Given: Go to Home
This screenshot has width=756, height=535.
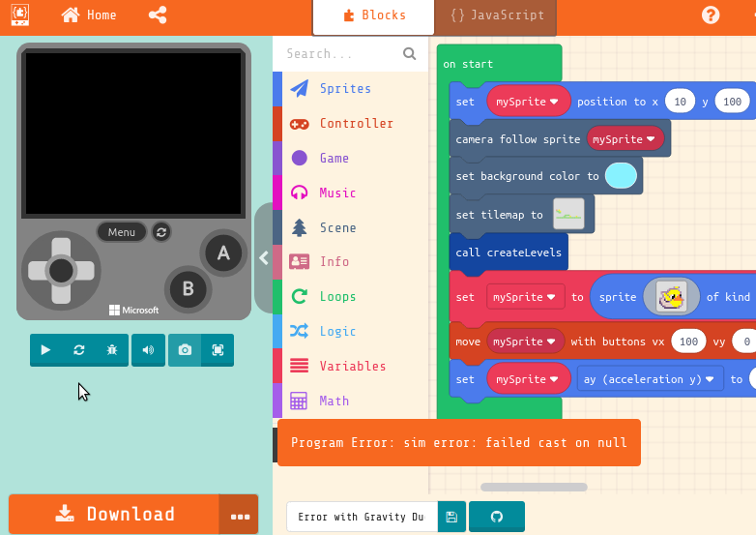Looking at the screenshot, I should [x=88, y=15].
